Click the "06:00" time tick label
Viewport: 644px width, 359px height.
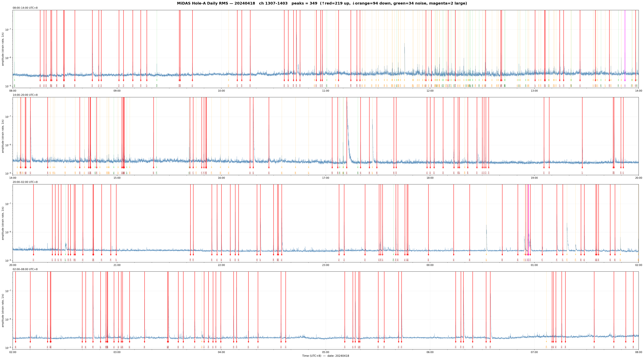430,352
